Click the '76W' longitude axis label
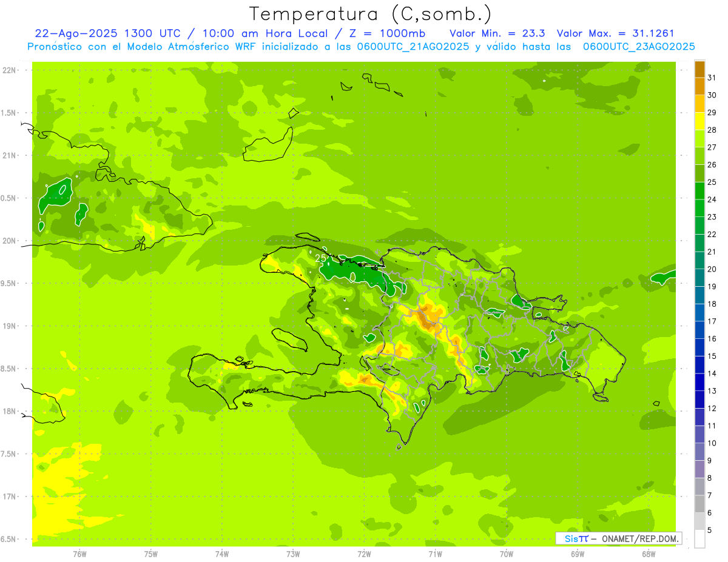The image size is (728, 562). click(x=79, y=554)
